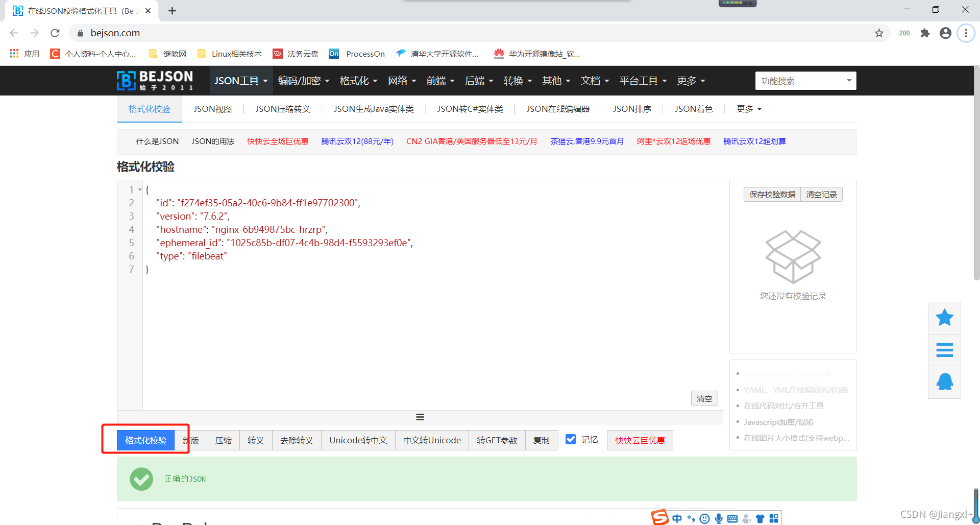Click the Unicode转中文 button
The height and width of the screenshot is (525, 980).
358,440
